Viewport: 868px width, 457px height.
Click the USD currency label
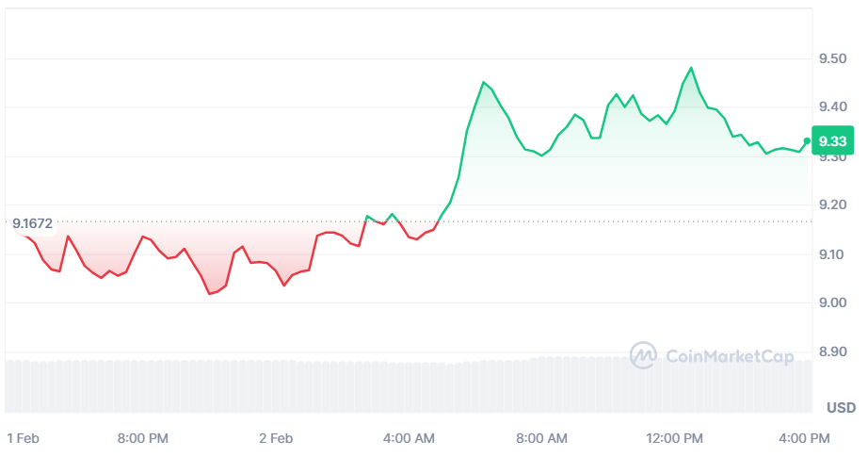click(841, 407)
